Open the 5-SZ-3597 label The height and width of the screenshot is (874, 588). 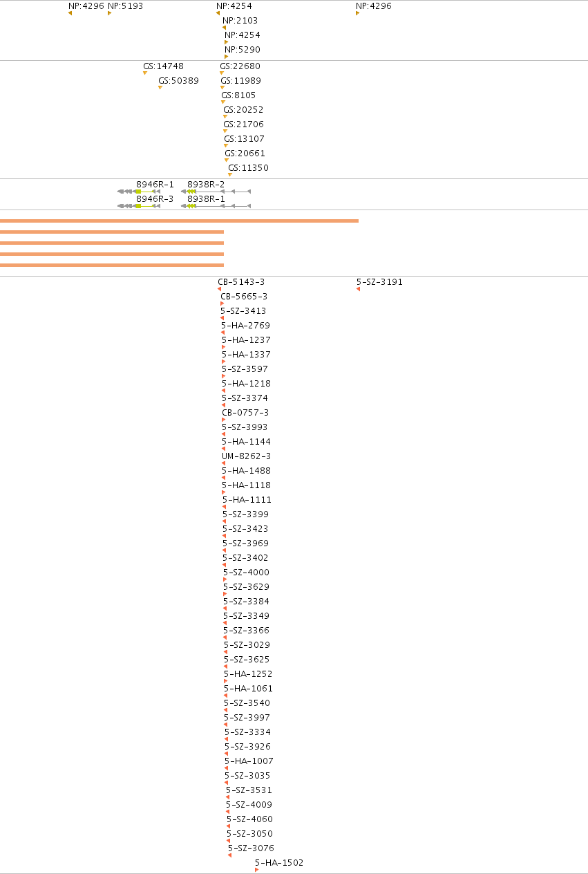pos(245,369)
